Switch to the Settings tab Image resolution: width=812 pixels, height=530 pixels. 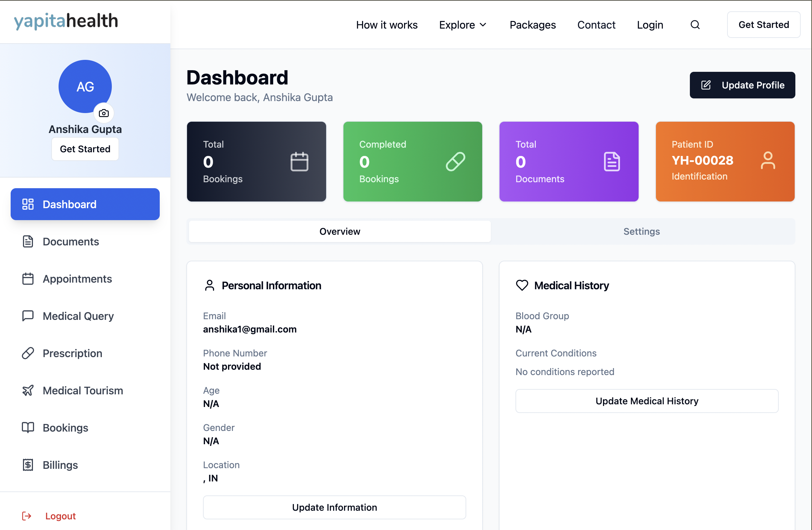[641, 231]
